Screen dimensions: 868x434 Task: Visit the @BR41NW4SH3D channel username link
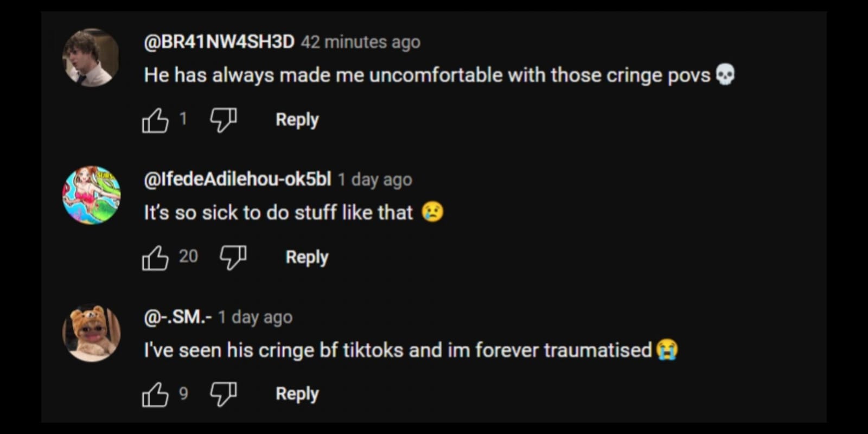point(219,42)
